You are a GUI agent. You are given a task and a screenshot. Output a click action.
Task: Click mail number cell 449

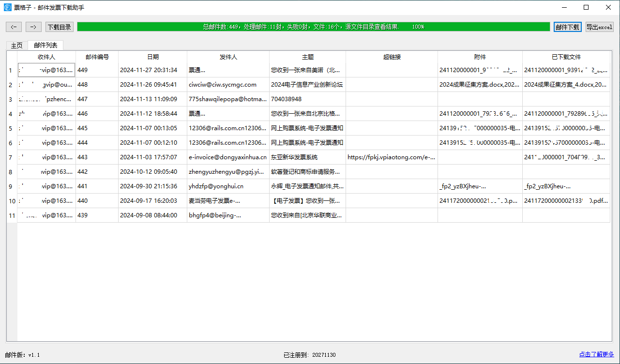97,70
